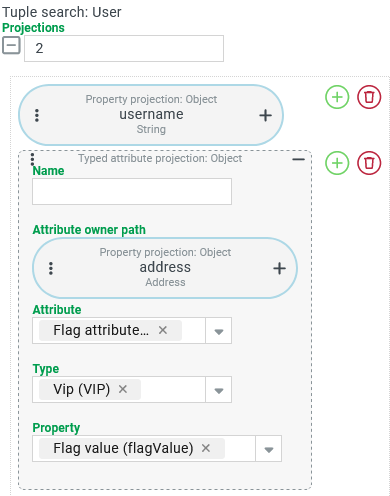Open the Property dropdown arrow
The height and width of the screenshot is (496, 390).
tap(269, 449)
